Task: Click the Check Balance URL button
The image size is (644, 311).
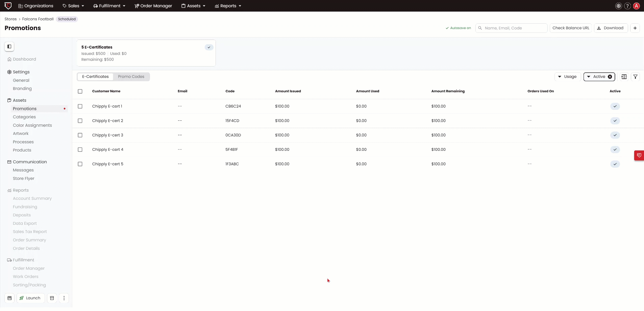Action: [571, 28]
